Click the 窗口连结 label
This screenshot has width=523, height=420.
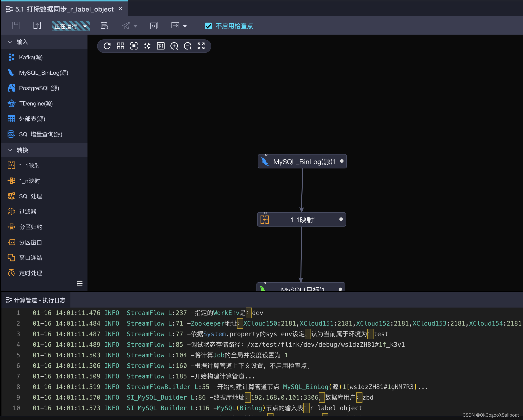click(x=31, y=258)
